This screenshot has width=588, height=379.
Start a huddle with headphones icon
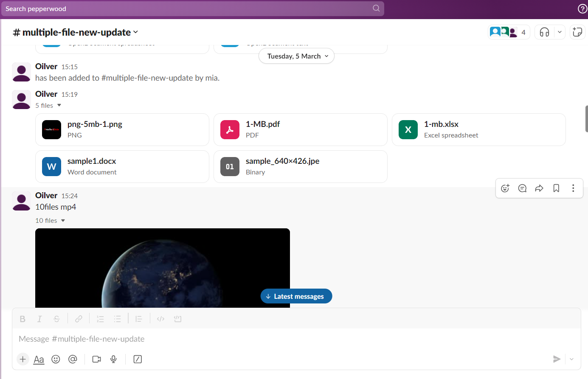[544, 32]
